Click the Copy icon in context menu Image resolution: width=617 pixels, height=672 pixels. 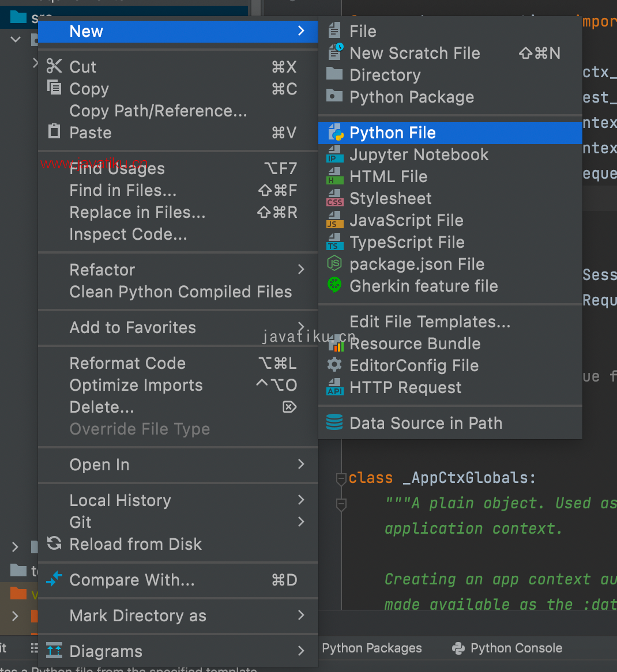coord(54,88)
